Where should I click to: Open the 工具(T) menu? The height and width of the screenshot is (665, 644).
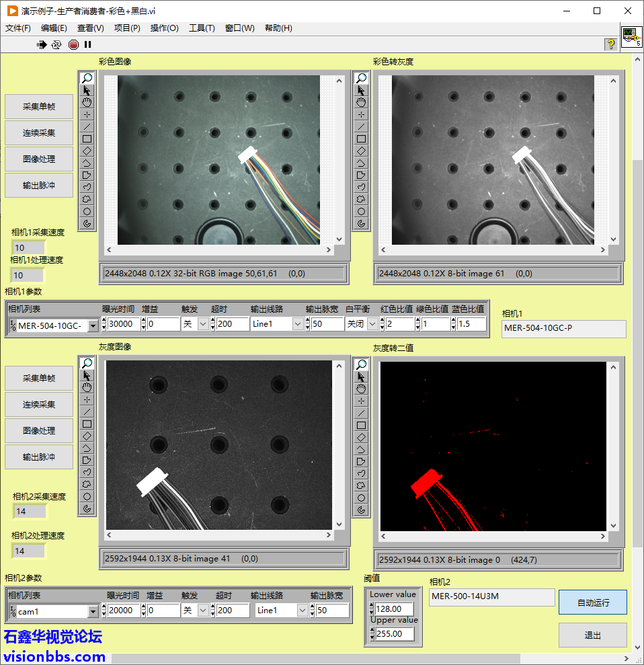click(202, 28)
